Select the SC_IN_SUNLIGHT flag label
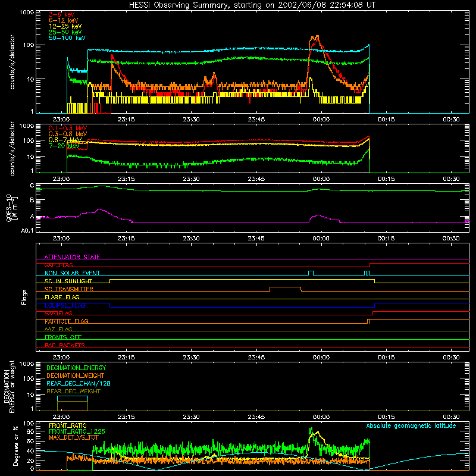The width and height of the screenshot is (476, 476). (x=68, y=281)
